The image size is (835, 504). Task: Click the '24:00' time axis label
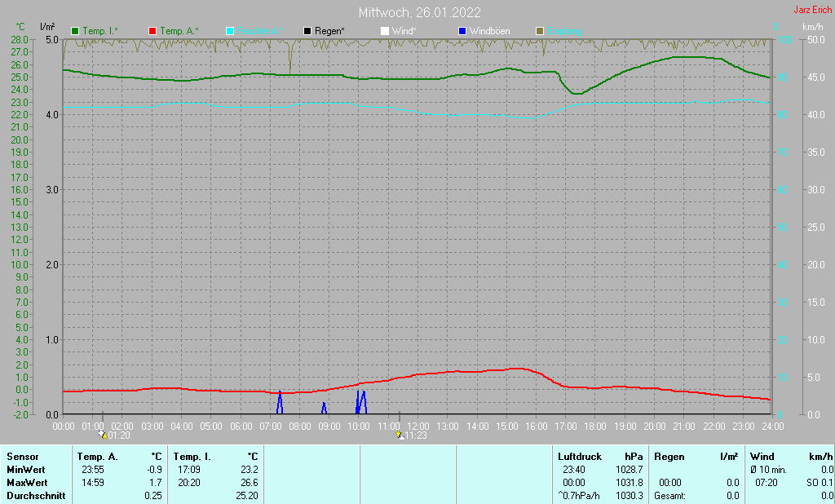pos(773,427)
